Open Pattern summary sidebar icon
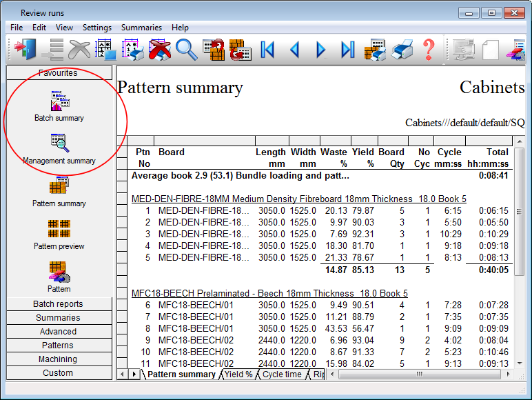This screenshot has width=532, height=400. tap(59, 192)
